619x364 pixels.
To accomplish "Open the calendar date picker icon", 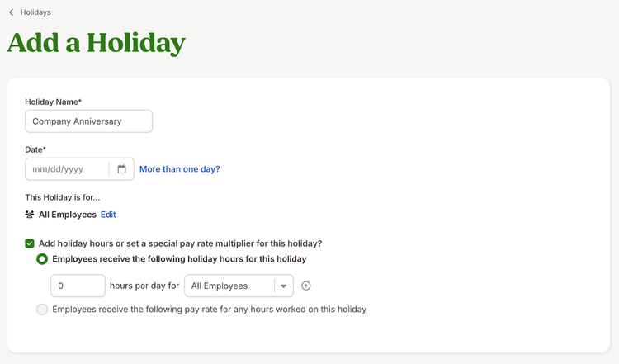I will (121, 169).
